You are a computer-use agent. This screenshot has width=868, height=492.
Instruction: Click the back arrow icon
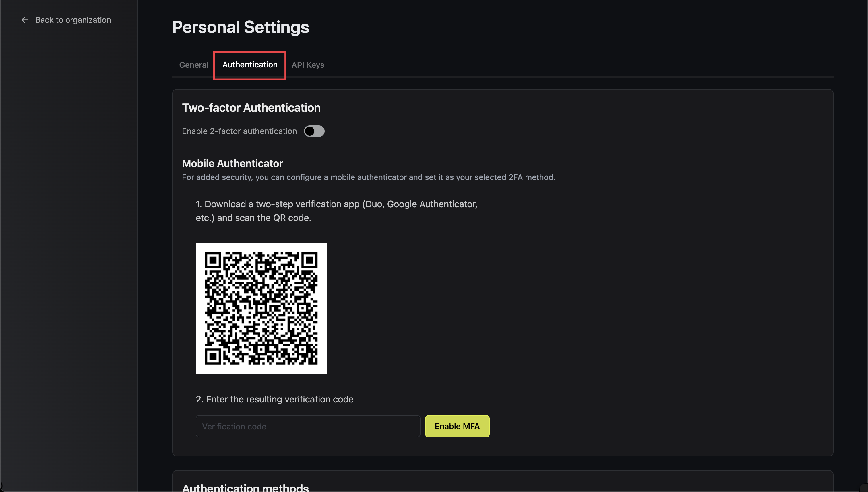[25, 20]
